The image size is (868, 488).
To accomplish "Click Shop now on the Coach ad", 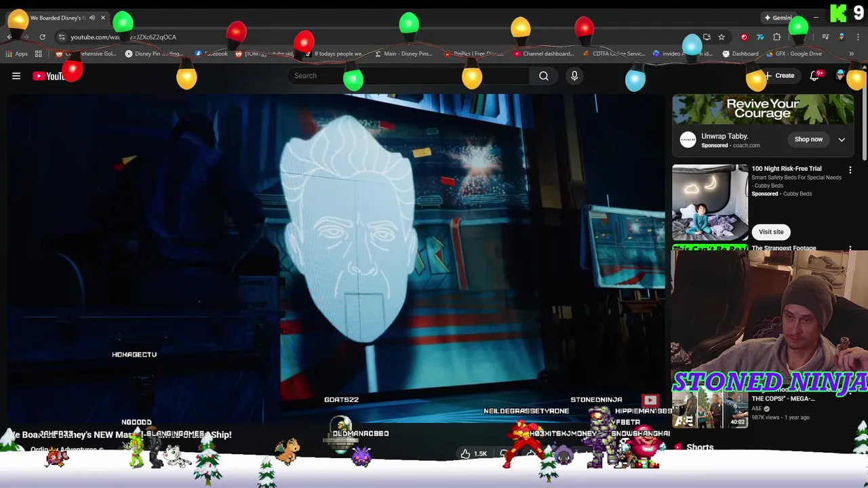I will point(808,140).
